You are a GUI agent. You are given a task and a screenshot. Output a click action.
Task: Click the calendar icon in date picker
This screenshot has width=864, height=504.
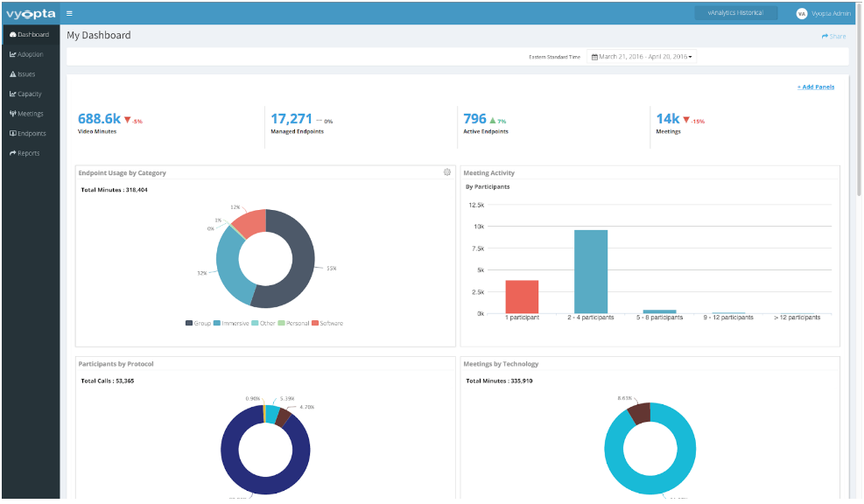pyautogui.click(x=594, y=57)
